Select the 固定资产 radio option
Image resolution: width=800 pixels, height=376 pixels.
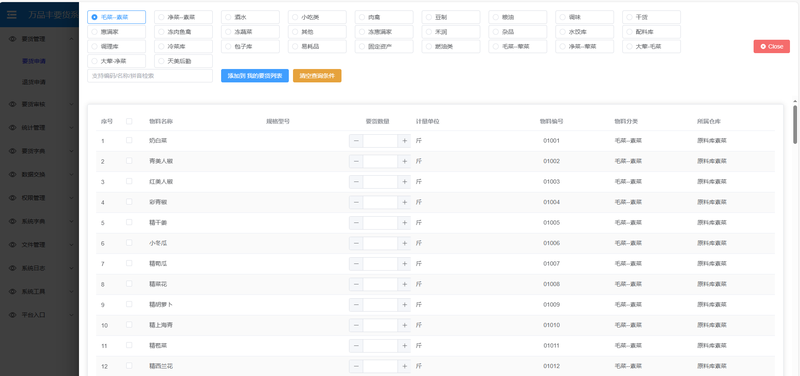point(384,46)
